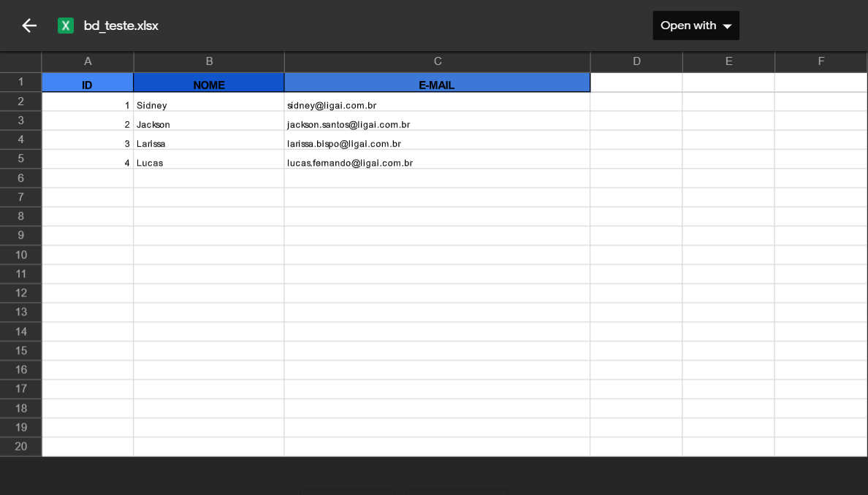Go back with the left arrow icon

coord(29,26)
